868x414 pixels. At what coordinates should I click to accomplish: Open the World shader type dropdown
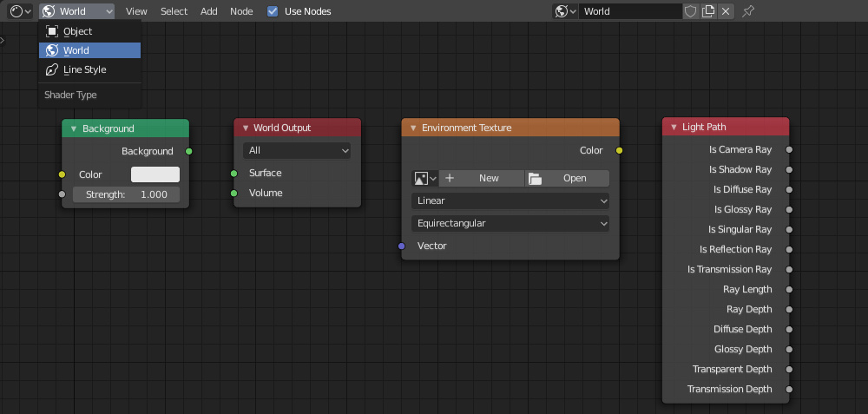click(77, 11)
